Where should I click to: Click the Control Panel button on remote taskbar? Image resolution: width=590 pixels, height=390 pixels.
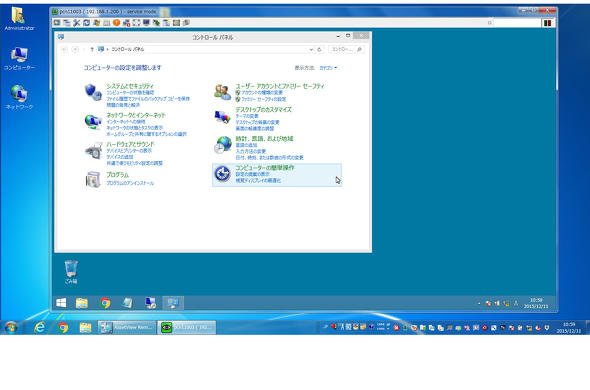173,303
